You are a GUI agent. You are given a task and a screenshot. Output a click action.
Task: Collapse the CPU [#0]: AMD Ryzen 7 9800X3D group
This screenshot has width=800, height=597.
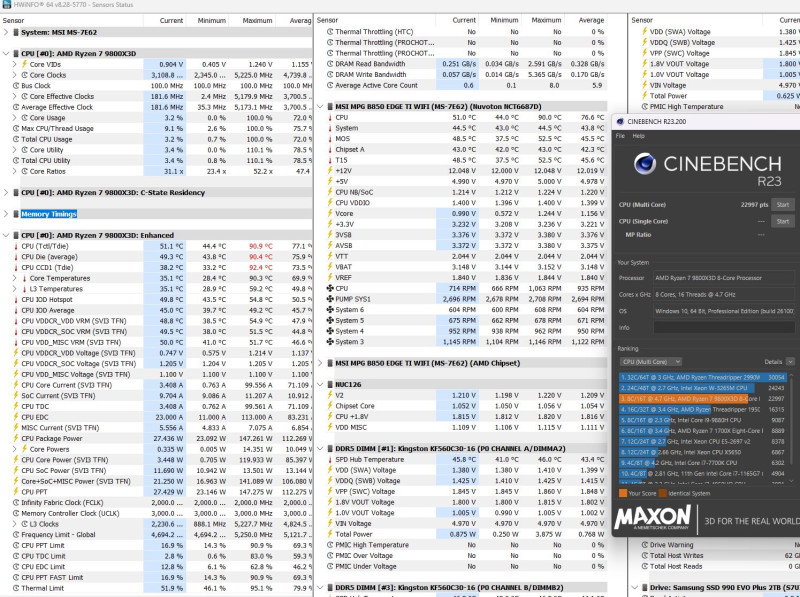(x=6, y=54)
